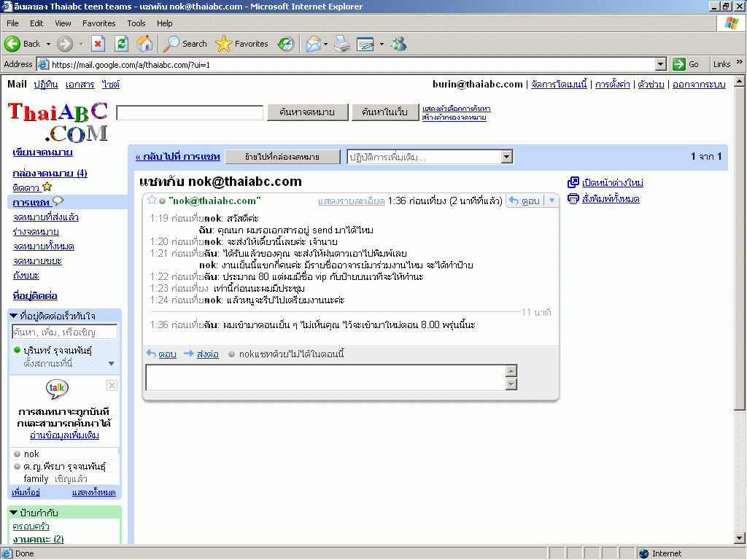Image resolution: width=747 pixels, height=560 pixels.
Task: Click the Print toolbar icon
Action: (342, 44)
